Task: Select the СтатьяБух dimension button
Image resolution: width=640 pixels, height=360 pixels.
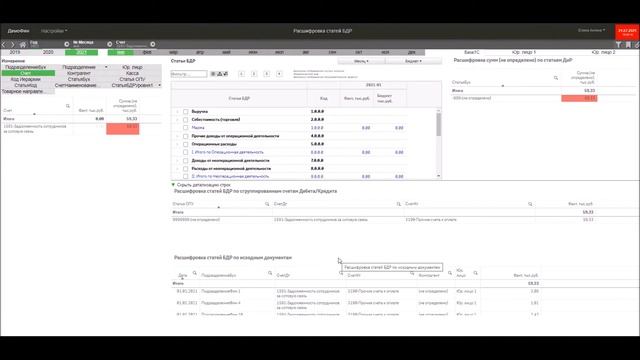Action: 79,79
